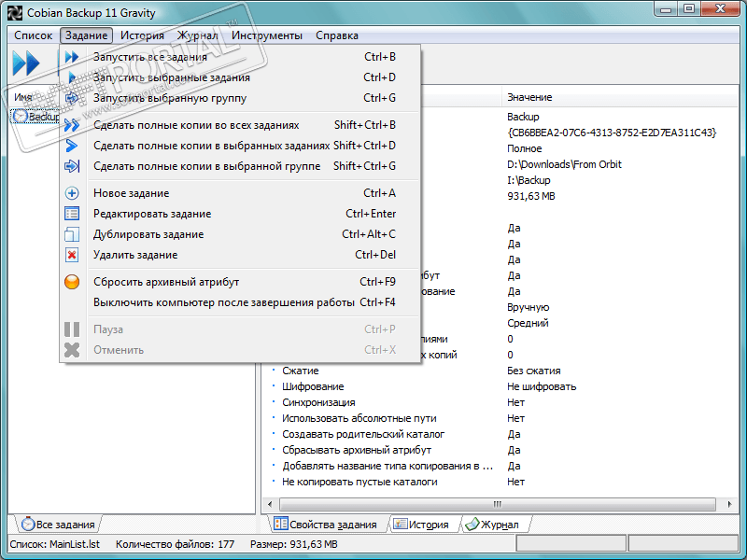Choose Сделать полные копии в выбранных заданиях
The width and height of the screenshot is (747, 560).
(241, 146)
